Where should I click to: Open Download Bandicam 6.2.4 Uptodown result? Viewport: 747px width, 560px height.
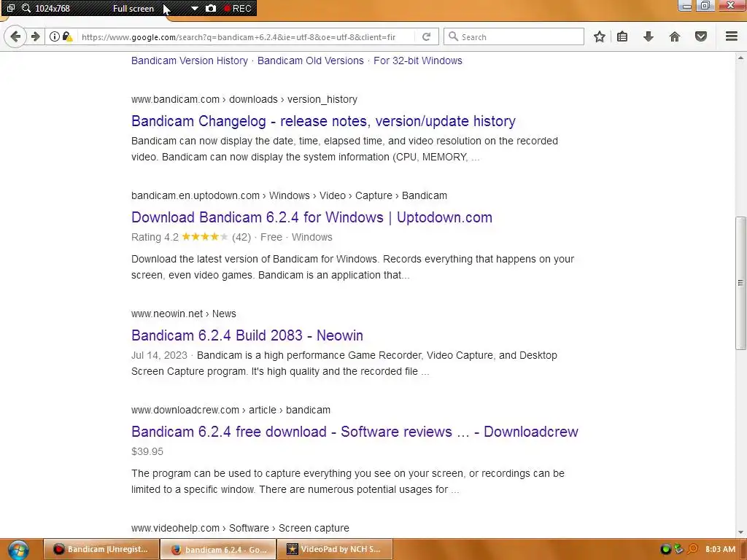click(311, 217)
